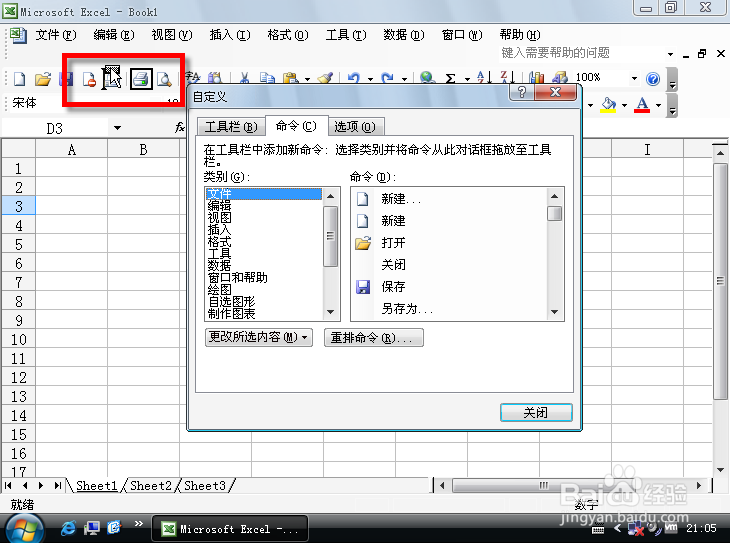
Task: Click the AutoSum sigma icon
Action: [x=450, y=78]
